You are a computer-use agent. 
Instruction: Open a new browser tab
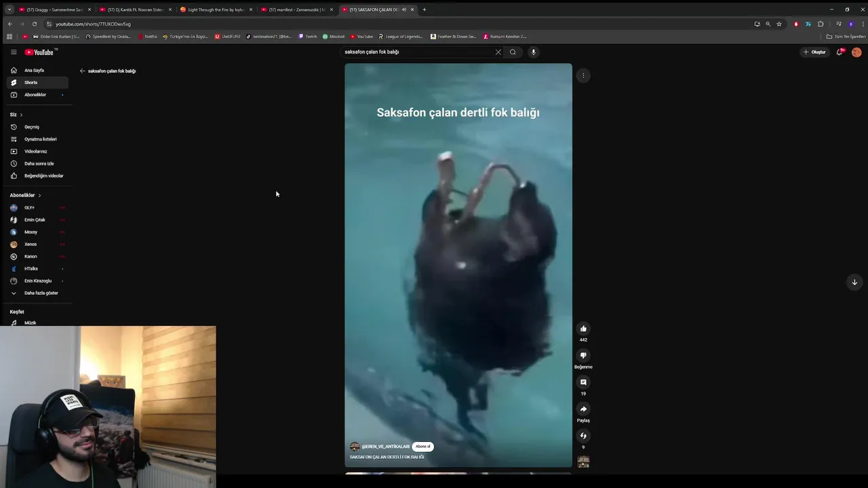tap(425, 9)
